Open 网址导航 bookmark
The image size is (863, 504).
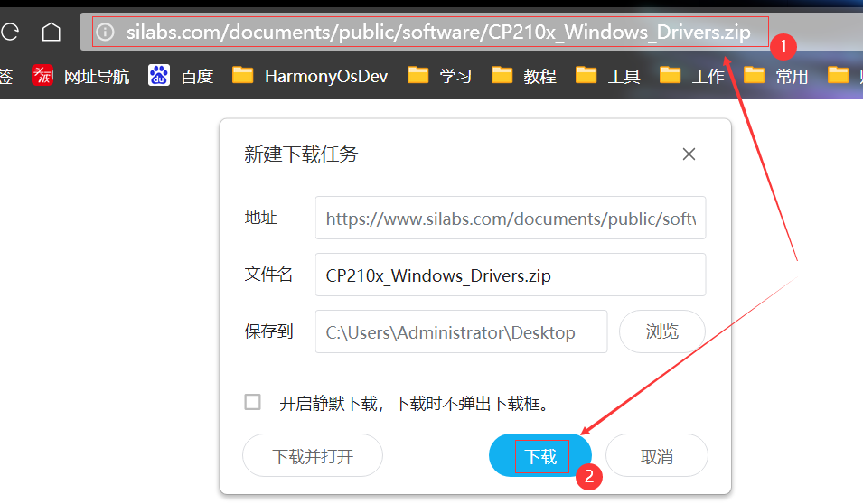[80, 76]
